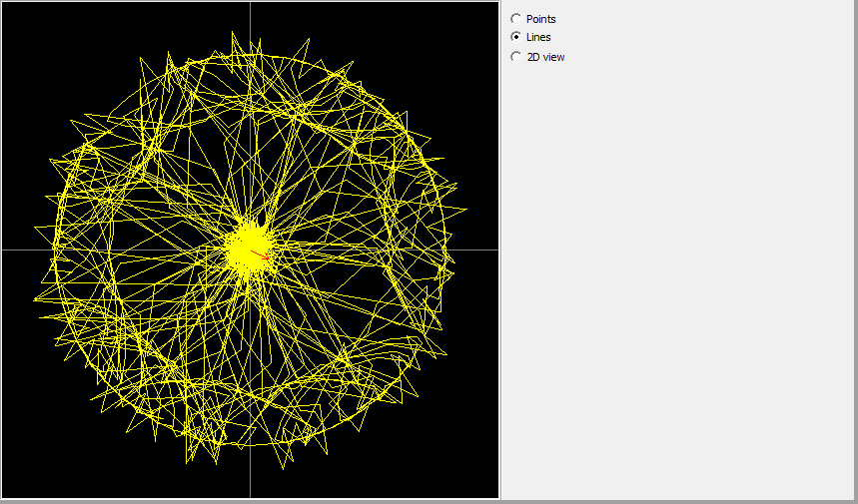Viewport: 858px width, 504px height.
Task: Click left end of the horizontal axis line
Action: [5, 250]
